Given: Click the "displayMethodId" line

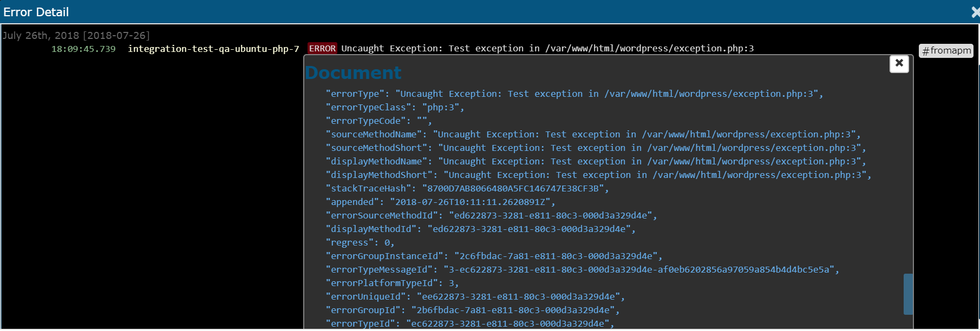Looking at the screenshot, I should 481,229.
